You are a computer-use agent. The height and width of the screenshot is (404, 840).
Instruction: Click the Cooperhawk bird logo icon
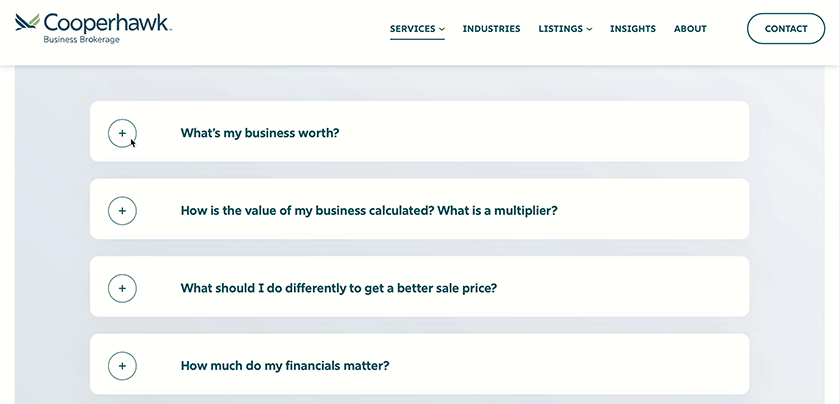(x=28, y=22)
